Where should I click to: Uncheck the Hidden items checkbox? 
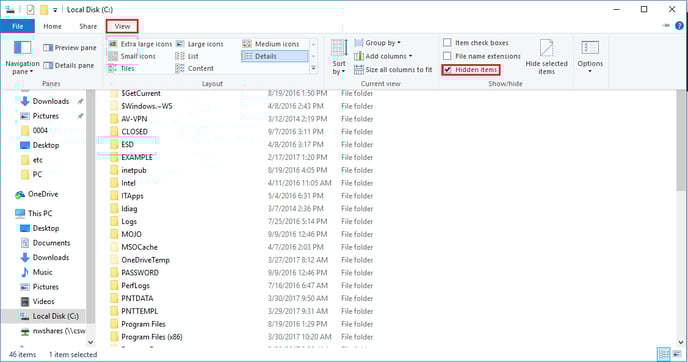pos(447,70)
